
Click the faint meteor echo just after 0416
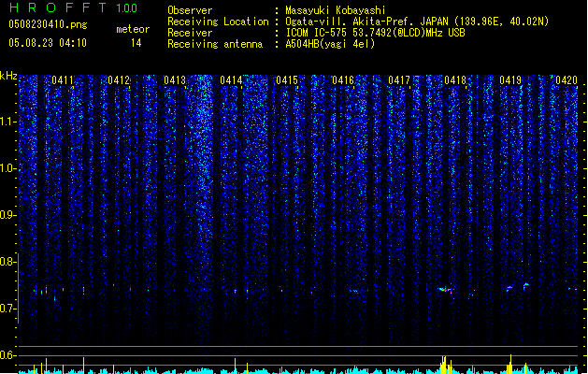pyautogui.click(x=354, y=291)
